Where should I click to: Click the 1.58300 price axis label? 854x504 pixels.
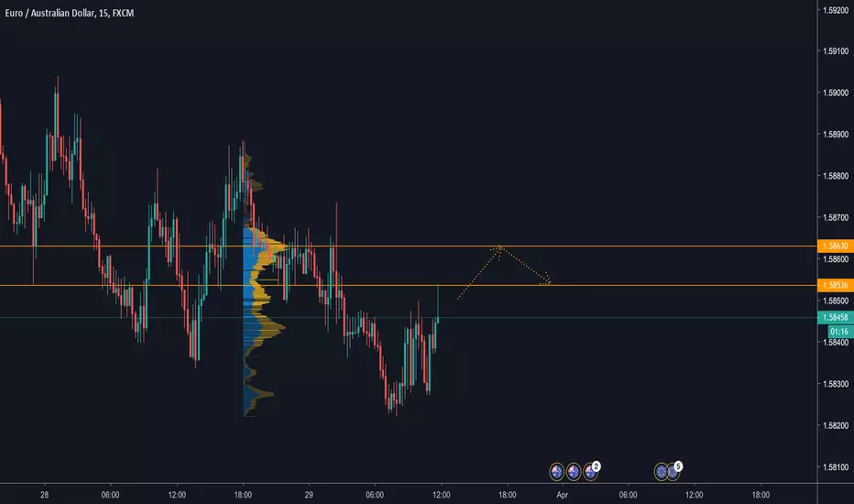pos(836,384)
